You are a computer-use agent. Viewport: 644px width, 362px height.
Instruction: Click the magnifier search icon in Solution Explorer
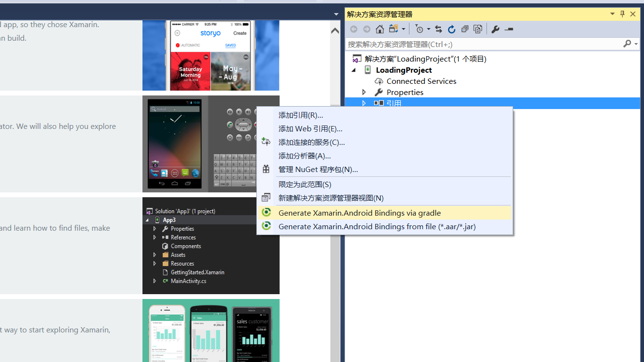tap(627, 44)
